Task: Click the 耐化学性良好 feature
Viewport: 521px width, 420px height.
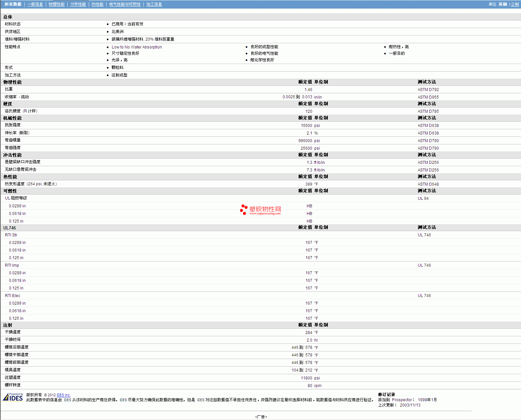Action: click(x=262, y=60)
